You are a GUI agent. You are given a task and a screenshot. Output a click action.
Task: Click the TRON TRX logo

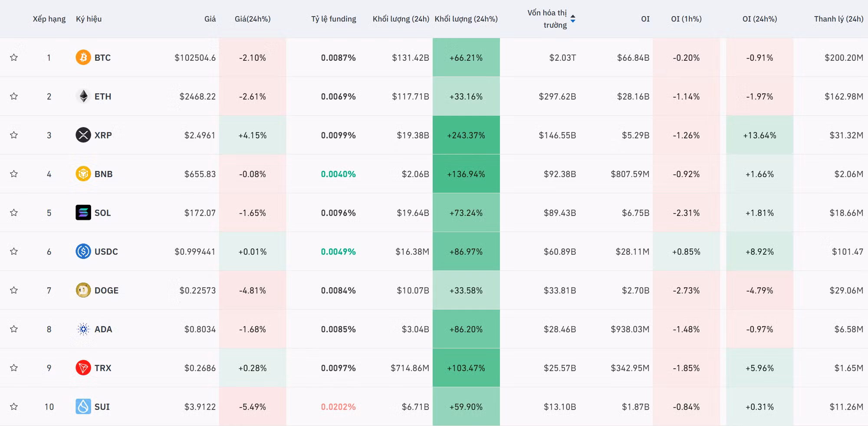[83, 368]
